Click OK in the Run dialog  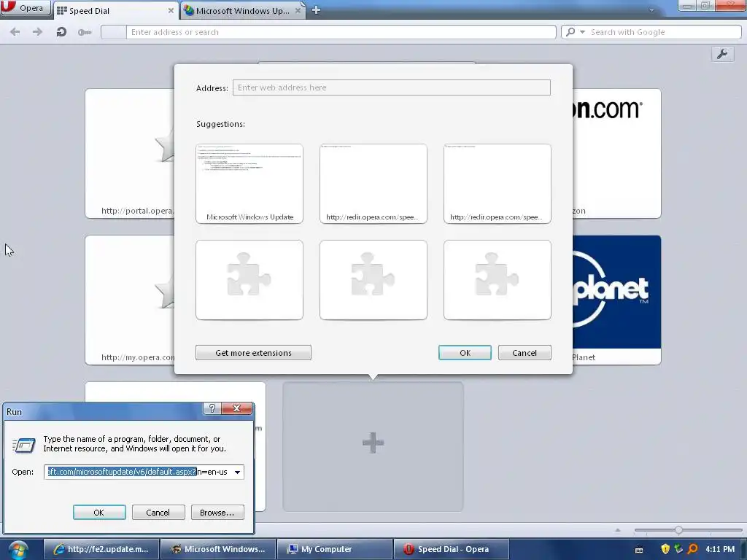coord(99,513)
